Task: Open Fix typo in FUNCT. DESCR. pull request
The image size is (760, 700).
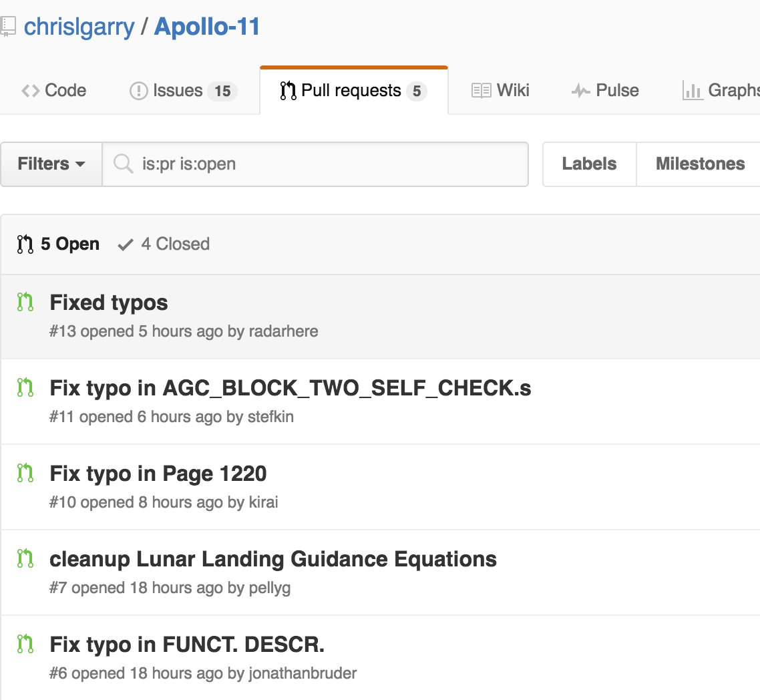Action: pos(187,645)
